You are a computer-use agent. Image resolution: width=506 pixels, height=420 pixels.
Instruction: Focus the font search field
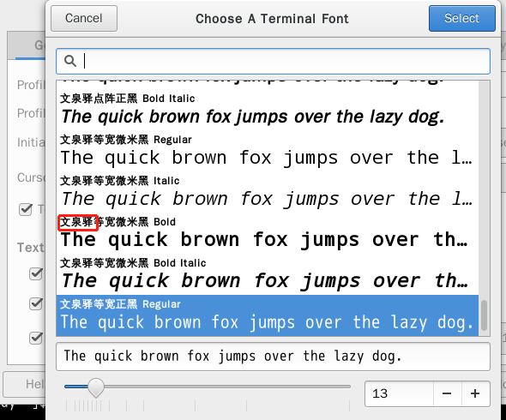tap(273, 61)
